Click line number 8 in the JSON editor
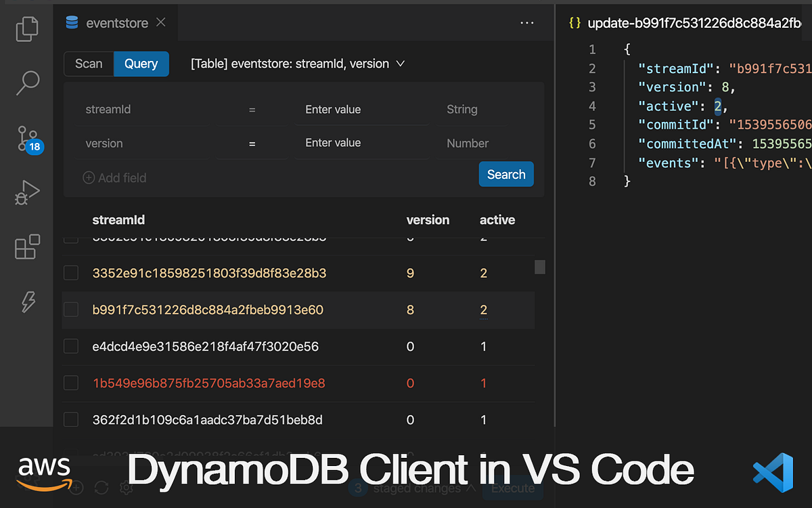This screenshot has width=812, height=508. [592, 181]
